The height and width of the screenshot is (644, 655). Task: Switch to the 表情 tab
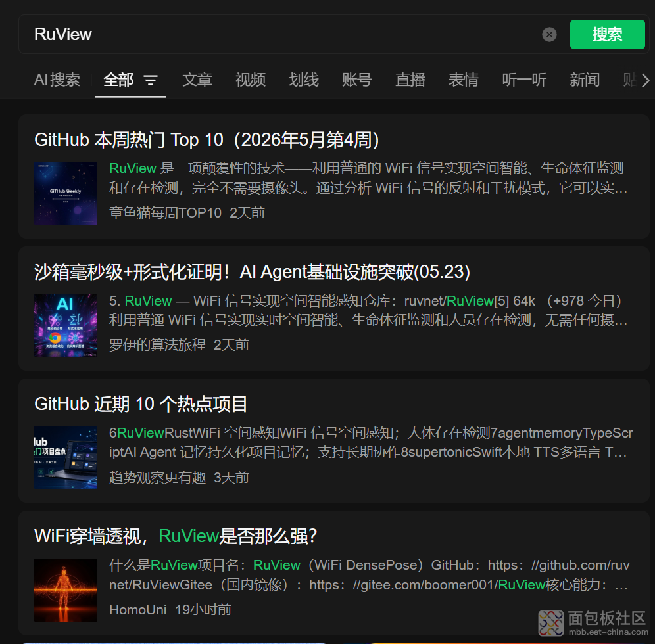463,80
